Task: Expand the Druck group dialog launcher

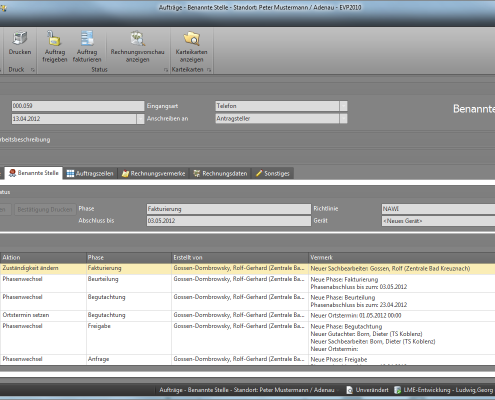Action: 33,70
